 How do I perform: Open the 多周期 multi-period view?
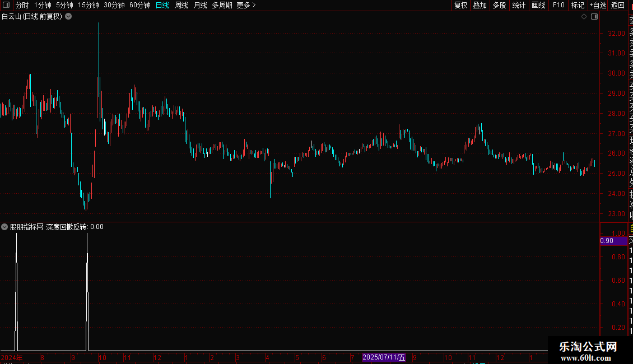tap(222, 5)
